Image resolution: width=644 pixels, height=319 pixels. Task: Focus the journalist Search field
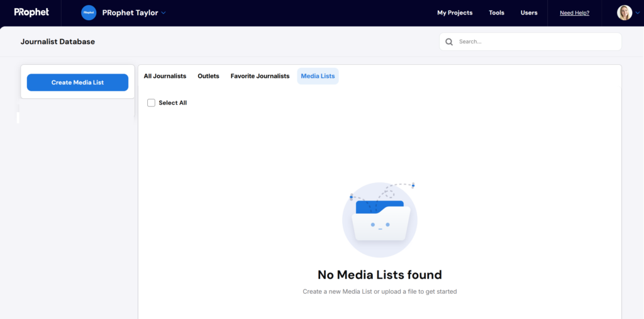530,42
